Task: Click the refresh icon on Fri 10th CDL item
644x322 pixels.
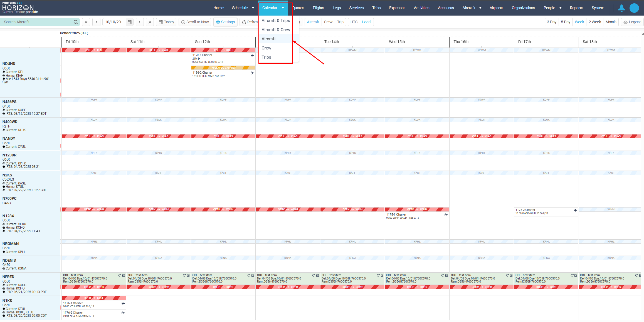Action: click(120, 275)
